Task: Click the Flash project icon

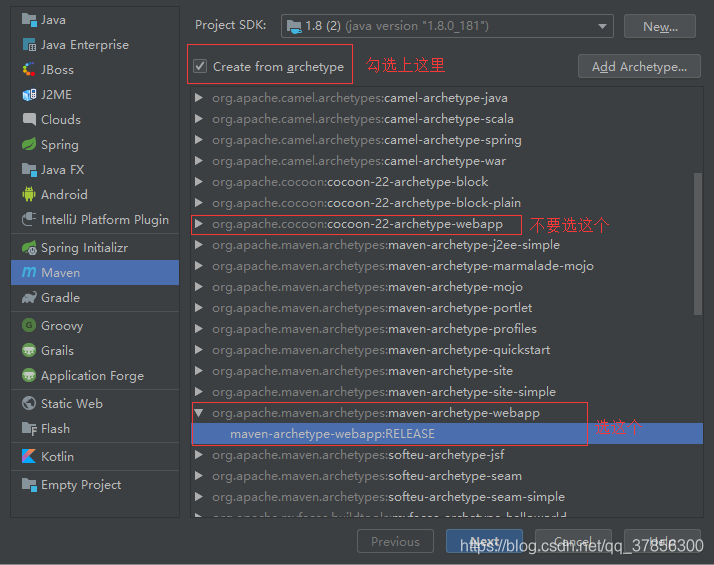Action: (x=29, y=428)
